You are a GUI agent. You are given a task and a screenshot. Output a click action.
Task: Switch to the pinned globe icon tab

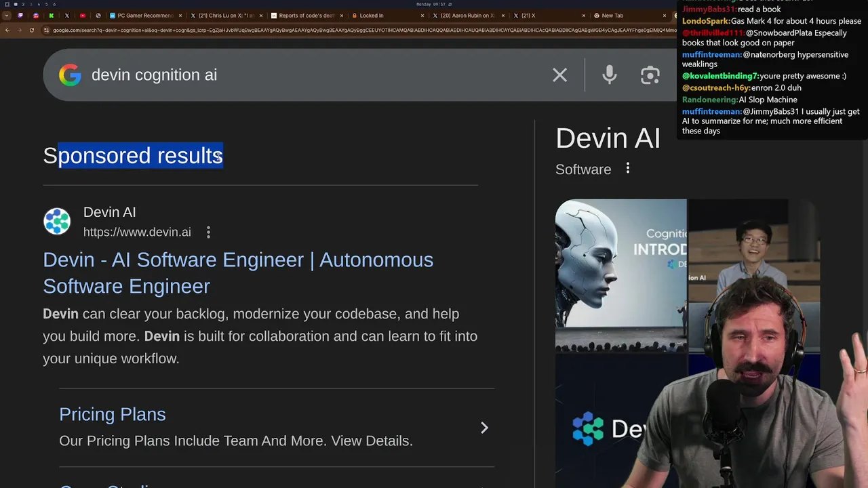(x=98, y=16)
